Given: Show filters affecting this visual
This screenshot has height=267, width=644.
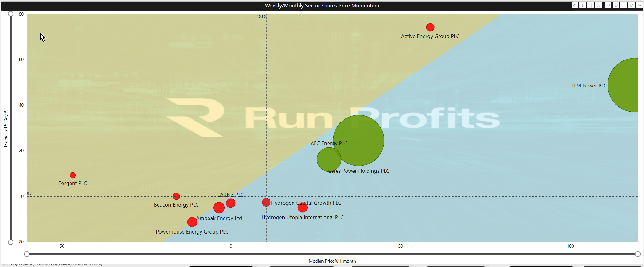Looking at the screenshot, I should pos(624,5).
